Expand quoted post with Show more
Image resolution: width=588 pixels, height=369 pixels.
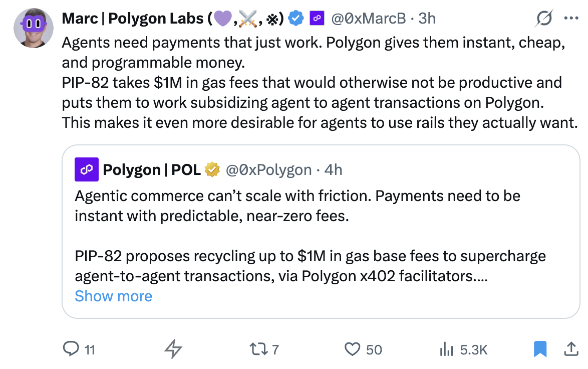(113, 296)
